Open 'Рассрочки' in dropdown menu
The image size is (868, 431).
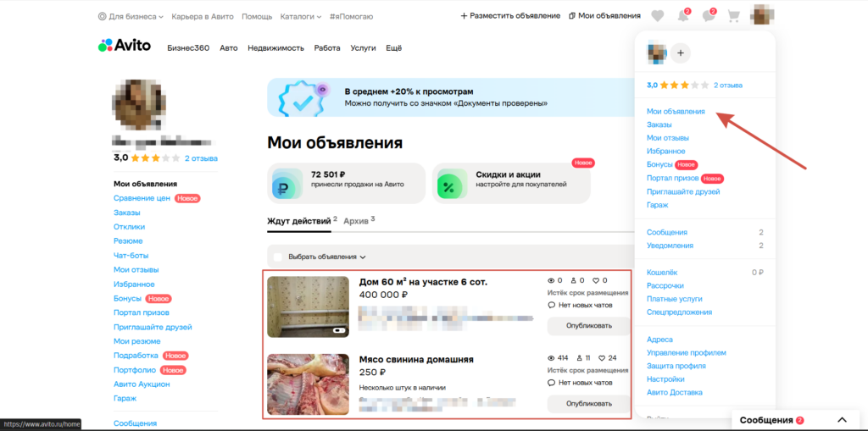[x=665, y=285]
